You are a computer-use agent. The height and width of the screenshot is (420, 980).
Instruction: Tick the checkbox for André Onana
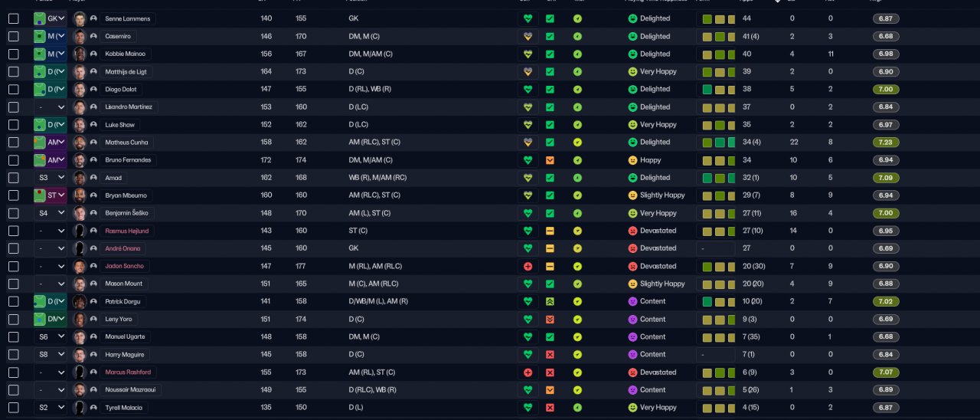pos(13,248)
